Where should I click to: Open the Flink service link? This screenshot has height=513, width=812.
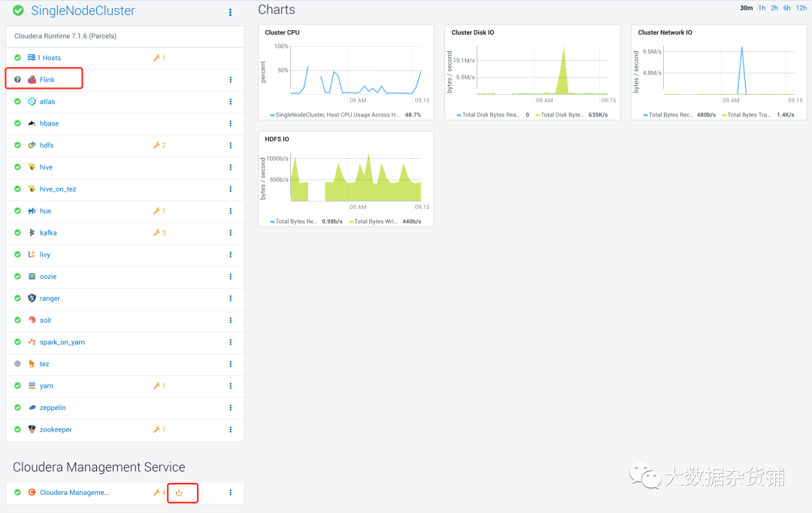pos(47,80)
